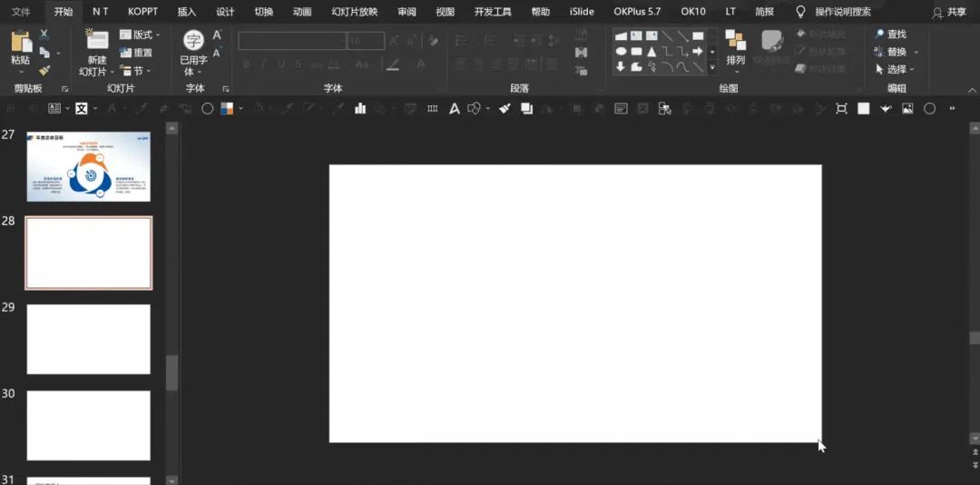This screenshot has width=980, height=485.
Task: Pick the oval shape in shapes gallery
Action: point(621,52)
